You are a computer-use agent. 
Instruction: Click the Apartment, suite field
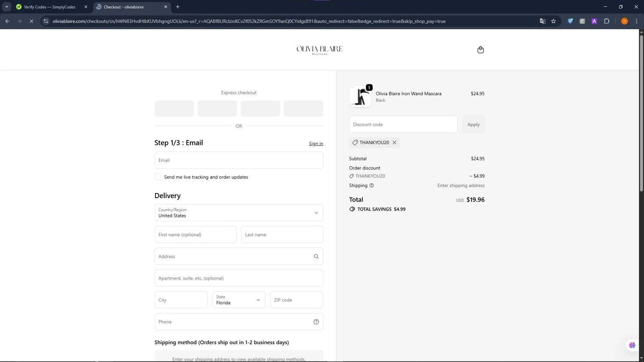(239, 278)
